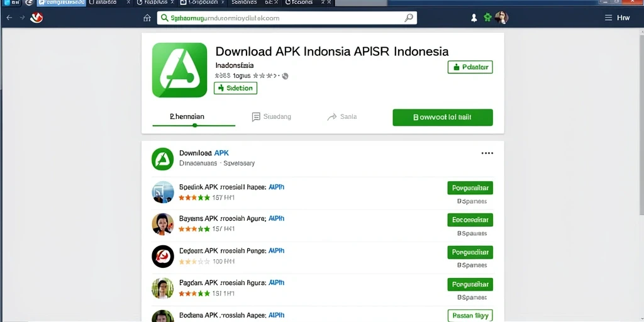644x322 pixels.
Task: Open the Spedink APK app thumbnail
Action: coord(163,192)
